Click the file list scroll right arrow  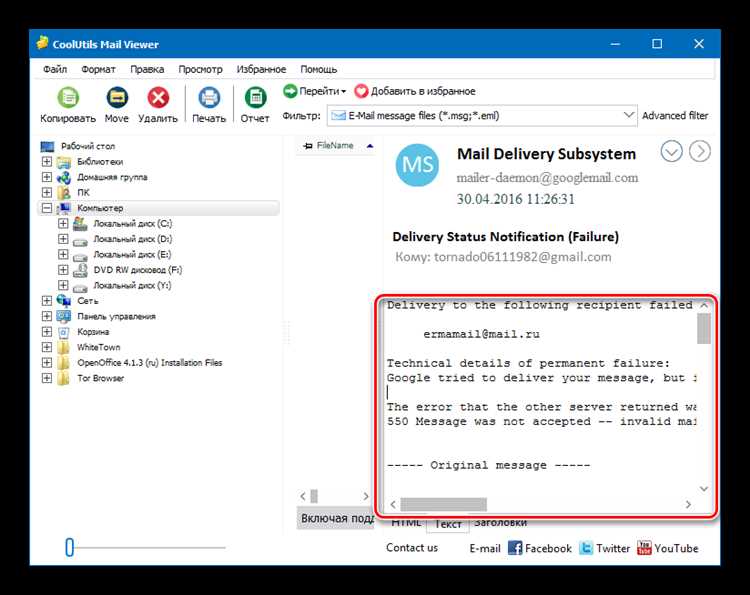tap(366, 496)
